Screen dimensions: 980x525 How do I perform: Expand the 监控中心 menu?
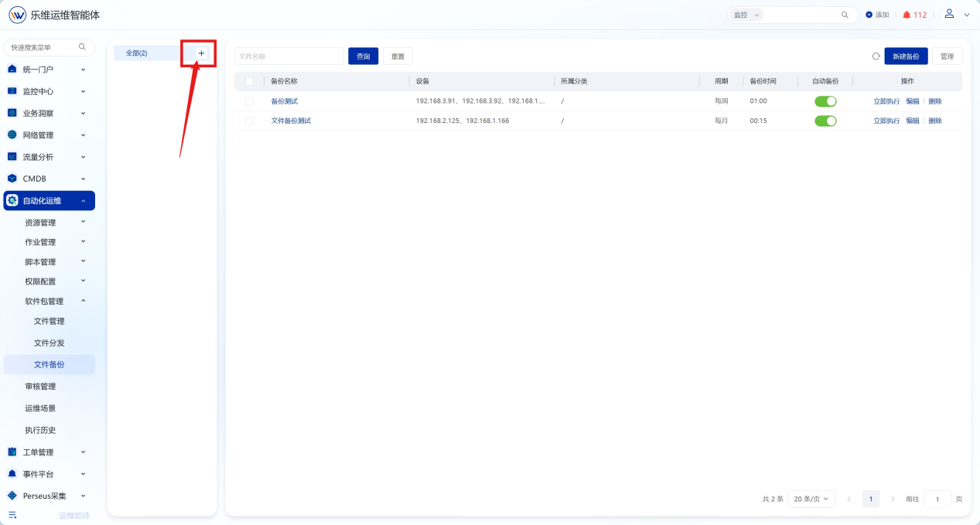click(x=83, y=91)
